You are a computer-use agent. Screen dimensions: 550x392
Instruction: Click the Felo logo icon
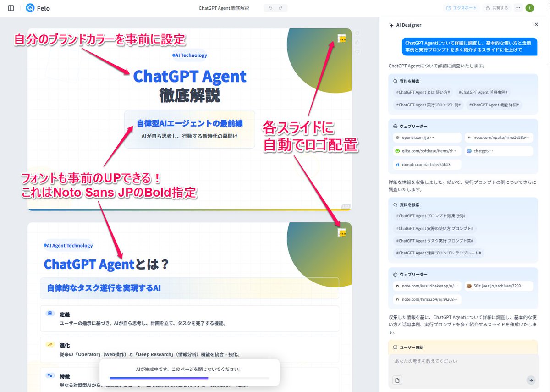coord(30,8)
